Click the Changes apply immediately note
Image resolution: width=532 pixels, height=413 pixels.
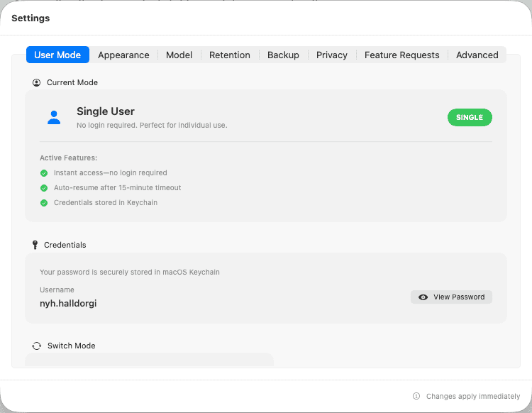(x=473, y=397)
